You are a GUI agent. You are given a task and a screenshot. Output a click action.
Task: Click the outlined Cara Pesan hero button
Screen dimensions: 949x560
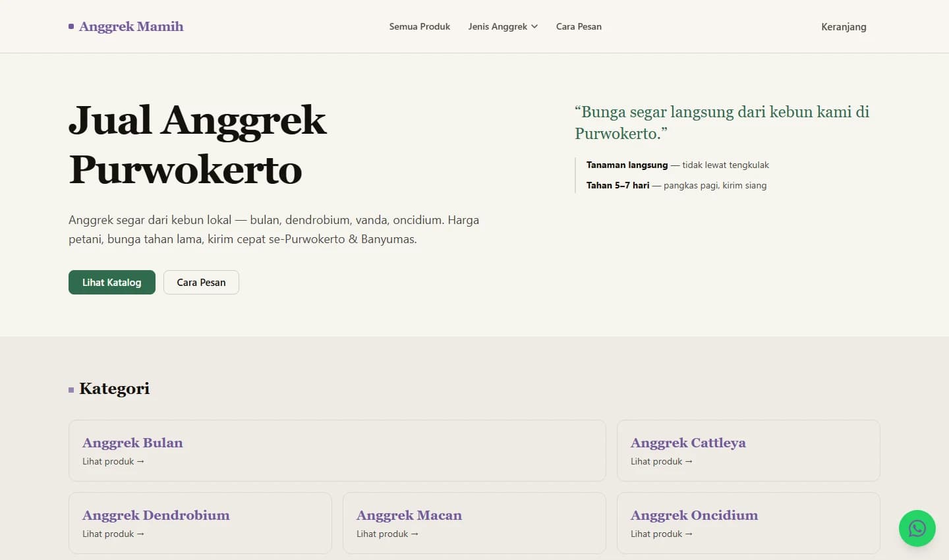click(x=201, y=282)
